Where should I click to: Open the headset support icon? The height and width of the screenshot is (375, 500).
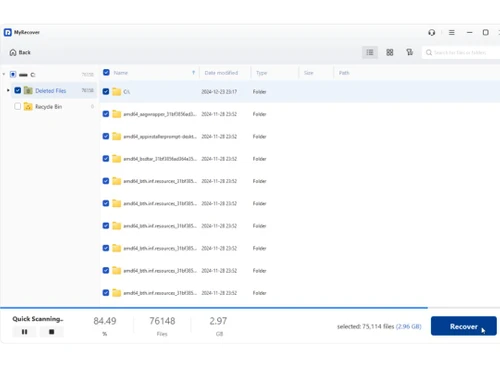point(432,32)
